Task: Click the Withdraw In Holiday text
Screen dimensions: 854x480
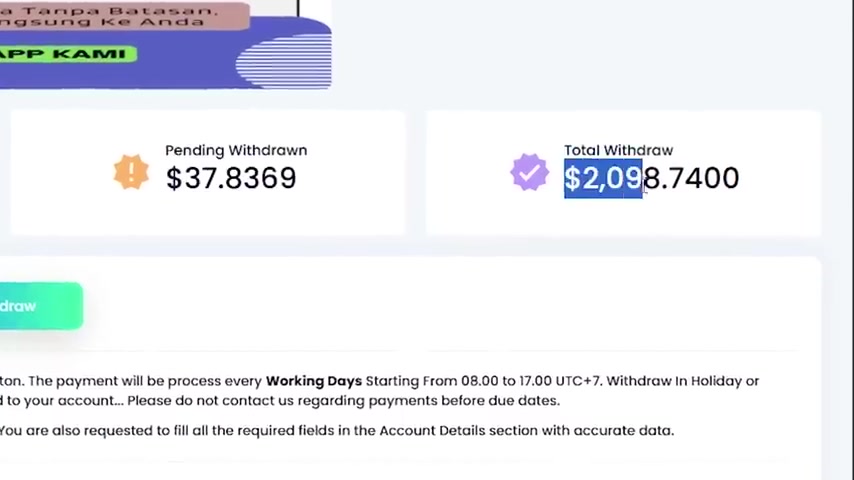Action: pyautogui.click(x=674, y=381)
